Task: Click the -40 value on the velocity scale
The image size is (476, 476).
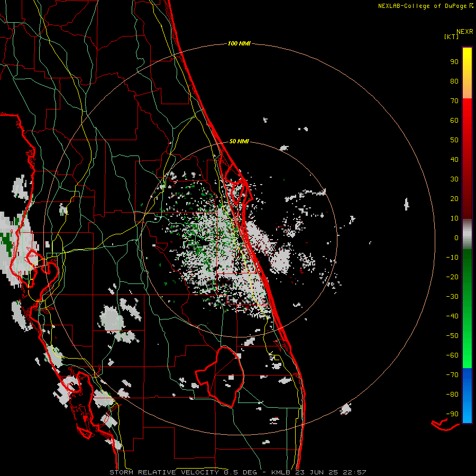Action: tap(452, 316)
